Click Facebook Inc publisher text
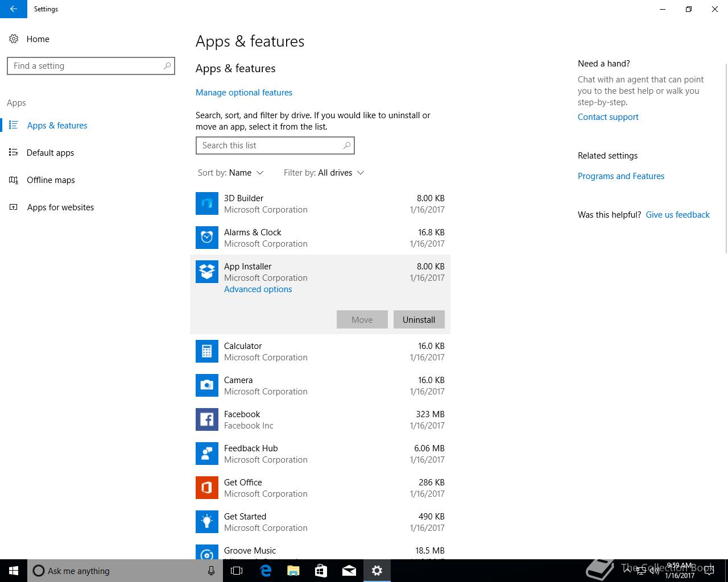The height and width of the screenshot is (582, 728). 249,426
